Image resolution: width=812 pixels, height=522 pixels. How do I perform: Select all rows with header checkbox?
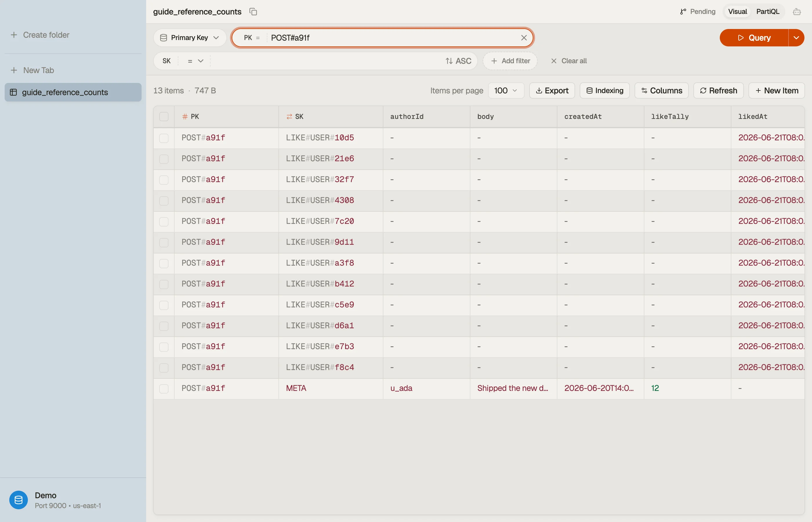click(164, 117)
